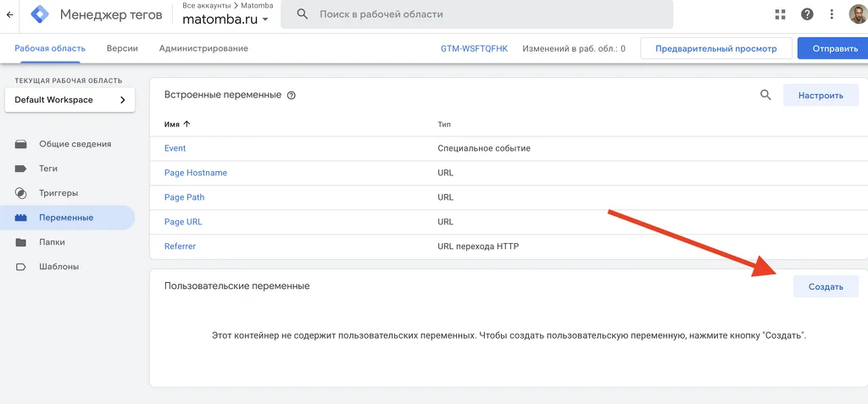
Task: Open the Page URL variable link
Action: (x=183, y=222)
